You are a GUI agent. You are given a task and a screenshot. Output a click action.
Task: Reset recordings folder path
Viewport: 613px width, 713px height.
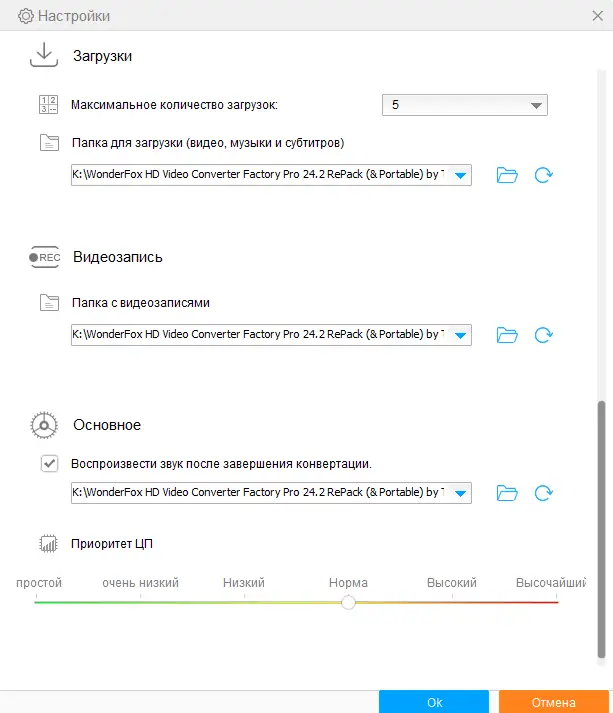[544, 335]
